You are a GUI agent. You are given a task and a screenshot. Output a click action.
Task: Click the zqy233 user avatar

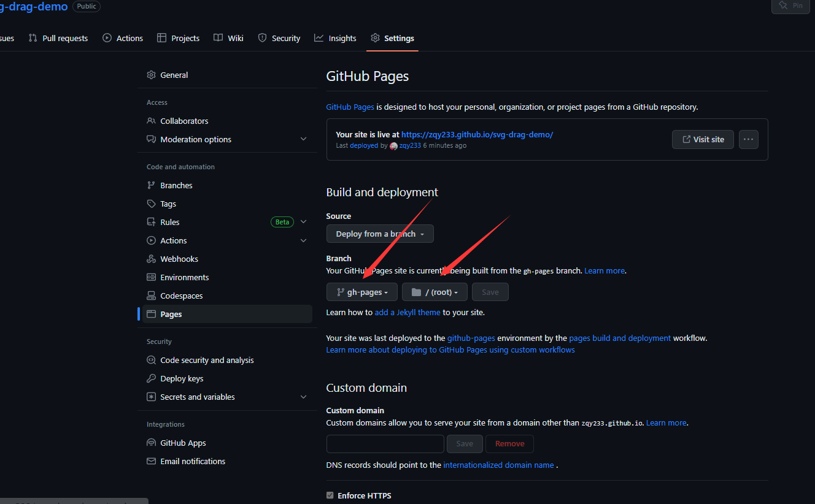pos(393,146)
